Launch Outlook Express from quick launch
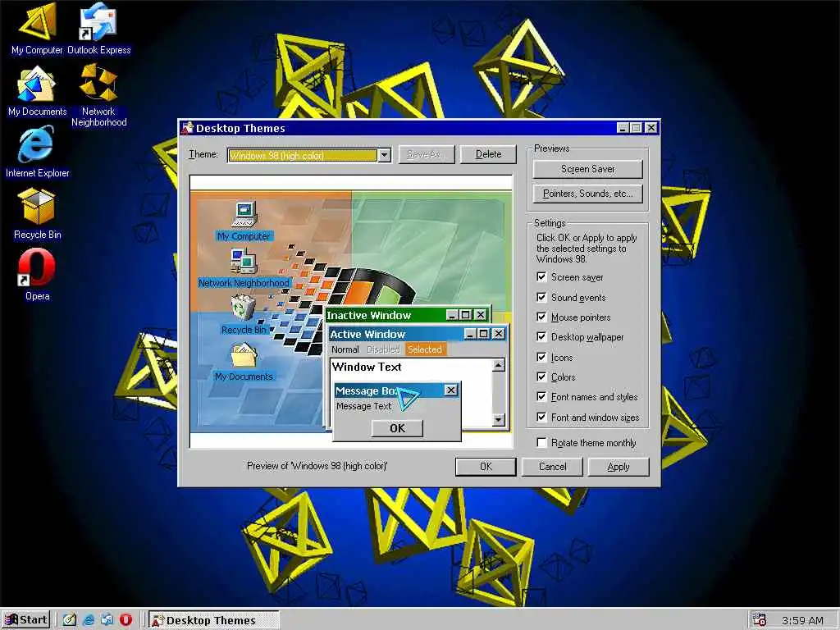The width and height of the screenshot is (840, 630). pos(107,620)
